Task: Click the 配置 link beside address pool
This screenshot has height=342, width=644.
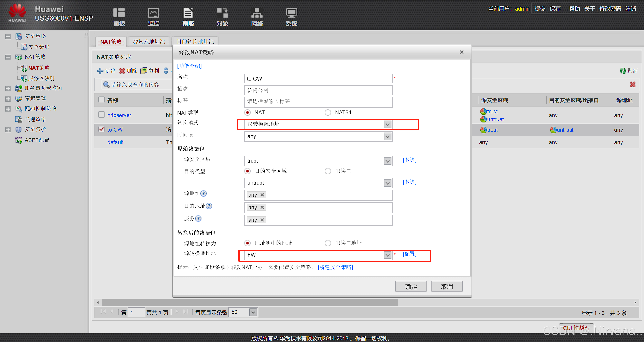Action: coord(409,254)
